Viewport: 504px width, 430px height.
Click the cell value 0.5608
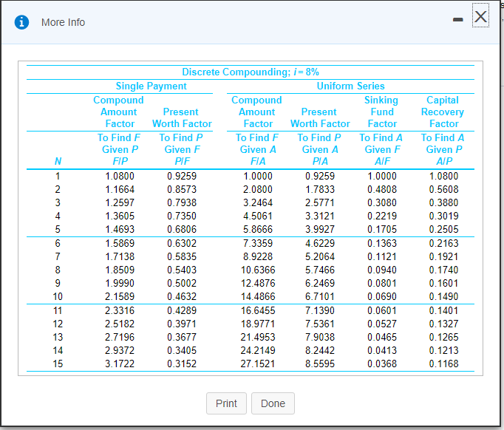tap(444, 190)
